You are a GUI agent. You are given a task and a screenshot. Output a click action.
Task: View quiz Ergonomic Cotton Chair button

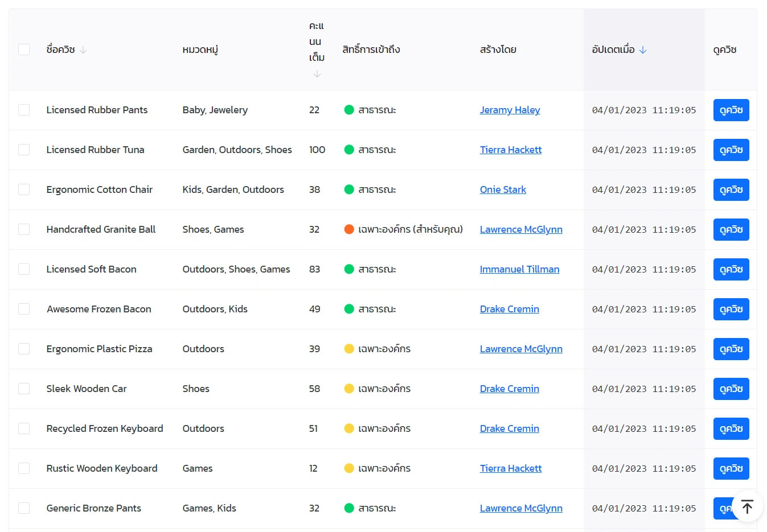point(731,189)
